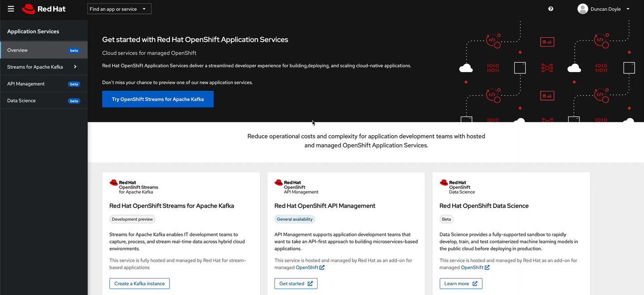Click the OpenShift Streams for Apache Kafka logo
Viewport: 644px width, 295px height.
coord(134,187)
